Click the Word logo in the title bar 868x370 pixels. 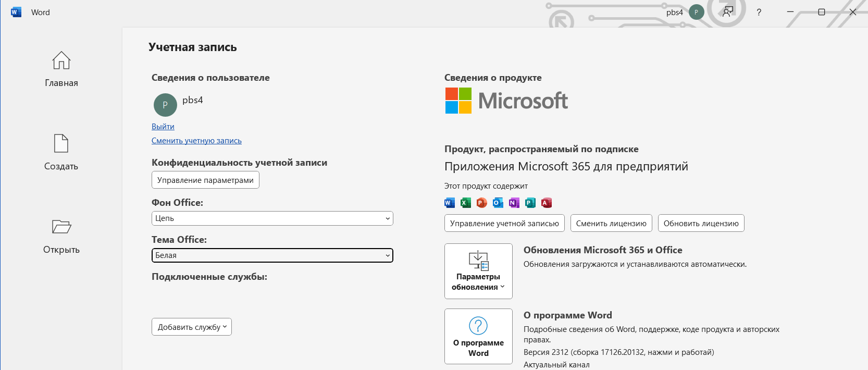(x=16, y=12)
